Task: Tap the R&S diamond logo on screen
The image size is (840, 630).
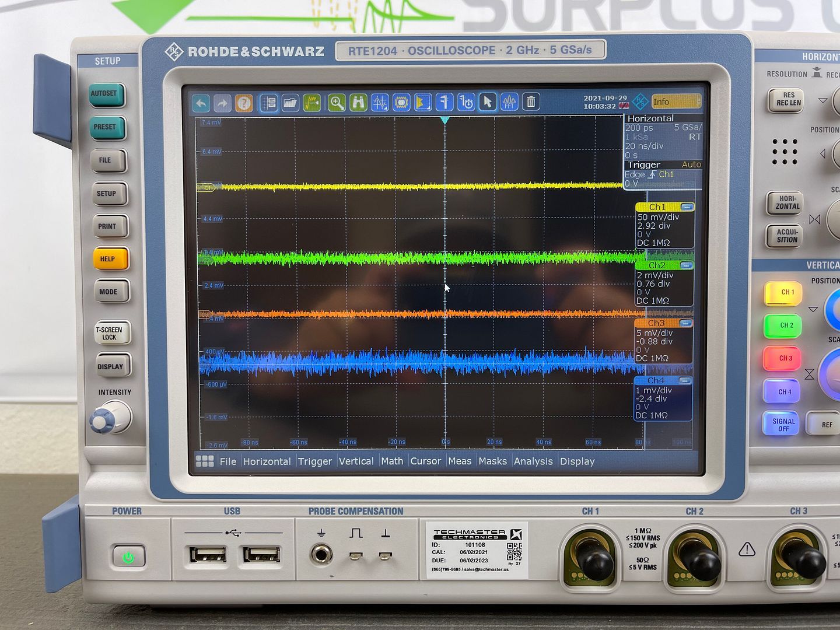Action: 640,101
